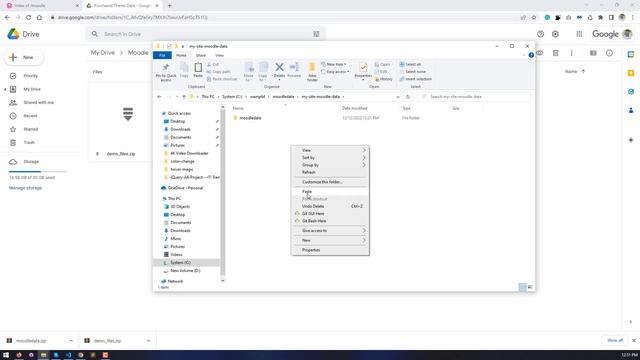Choose Properties from the context menu

pyautogui.click(x=330, y=250)
